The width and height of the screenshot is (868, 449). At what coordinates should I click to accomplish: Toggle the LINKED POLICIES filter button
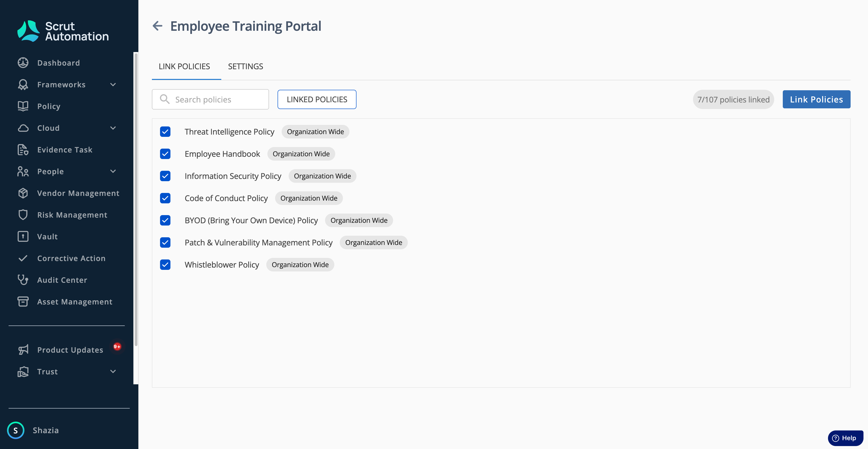tap(317, 100)
